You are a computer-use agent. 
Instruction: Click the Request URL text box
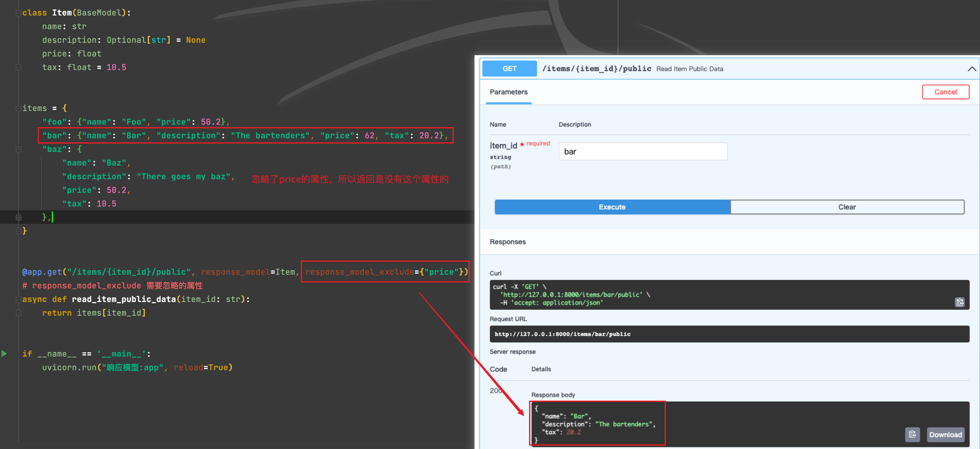click(729, 334)
